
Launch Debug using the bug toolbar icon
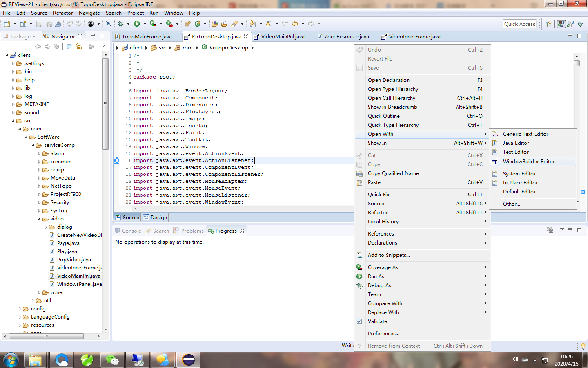[120, 24]
